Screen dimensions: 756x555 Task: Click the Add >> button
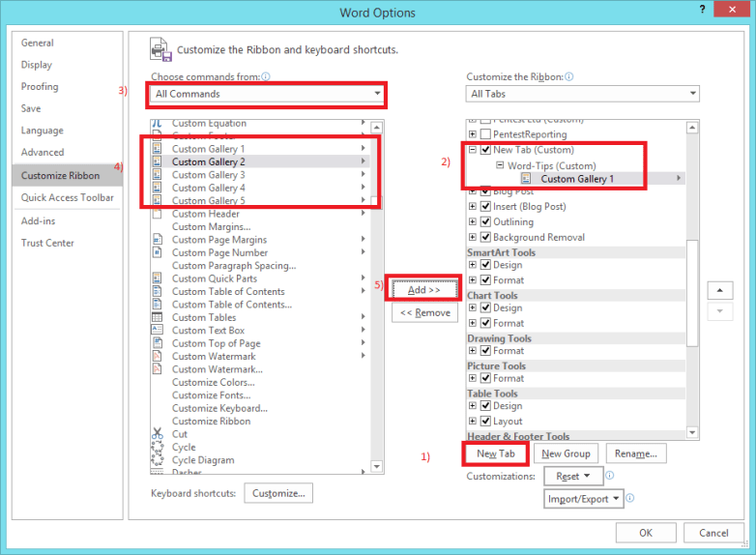[x=423, y=290]
